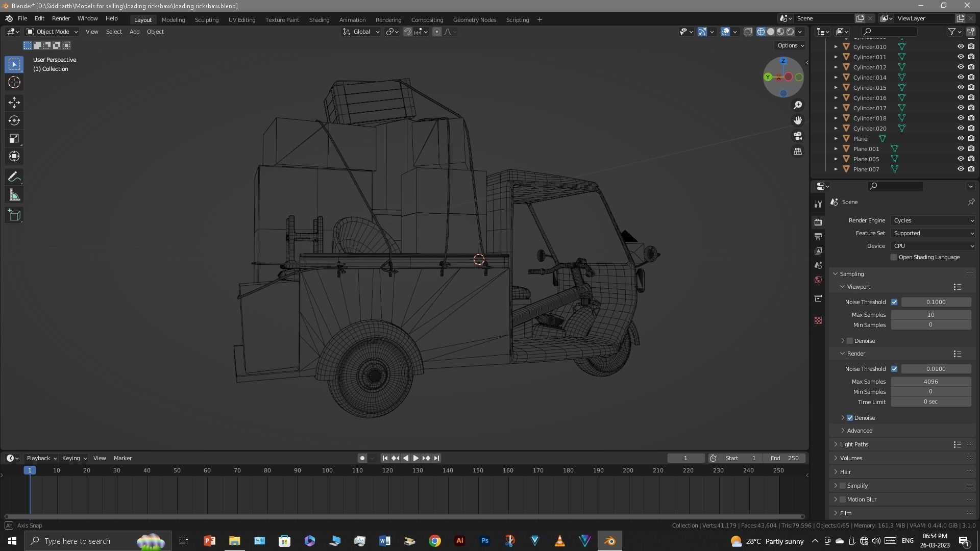Open the File menu
The image size is (980, 551).
coord(22,19)
